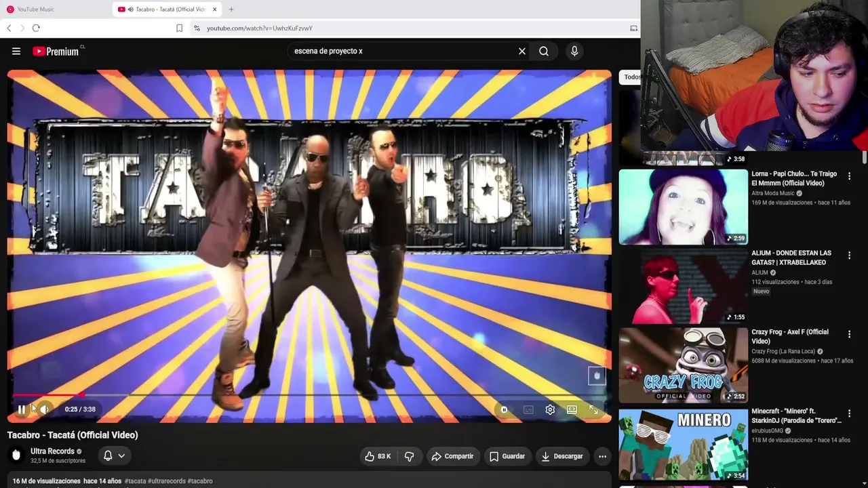
Task: Open the Crazy Frog - Axel F title
Action: (790, 336)
